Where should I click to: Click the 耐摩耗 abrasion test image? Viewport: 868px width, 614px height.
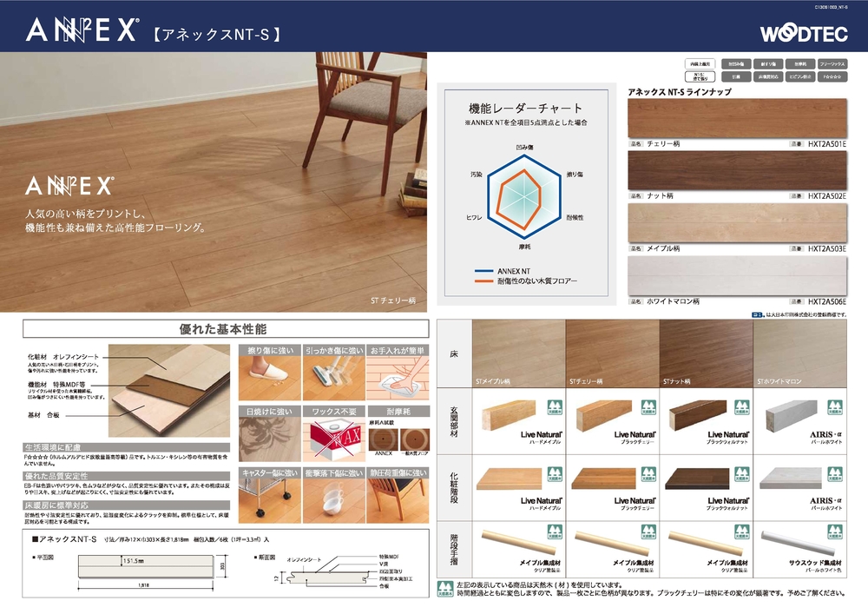(398, 439)
